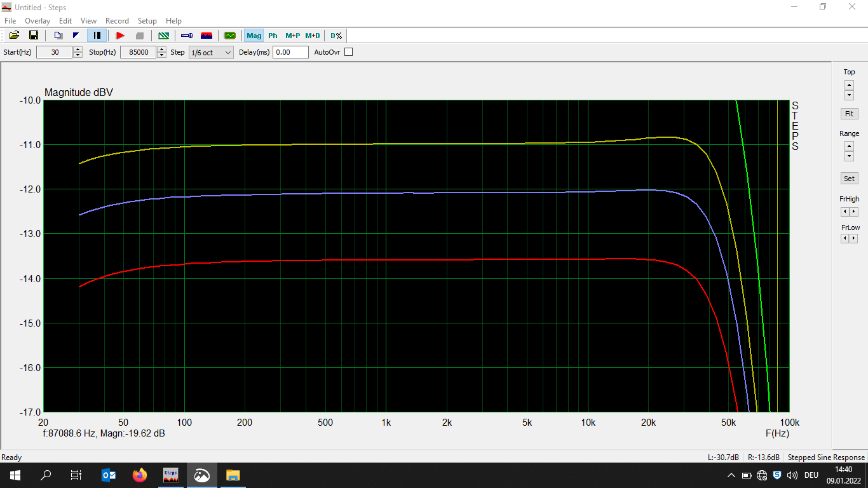Image resolution: width=868 pixels, height=488 pixels.
Task: Open the Record menu
Action: 117,21
